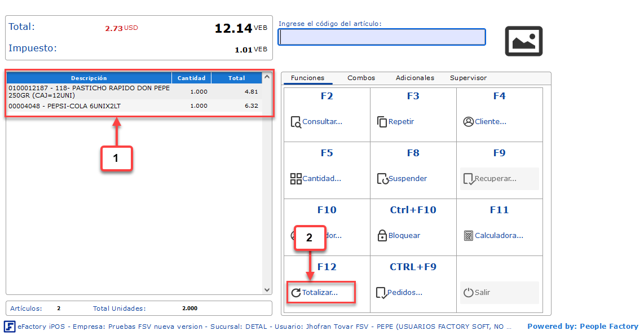
Task: Click the Totalizar... button label
Action: click(x=320, y=293)
